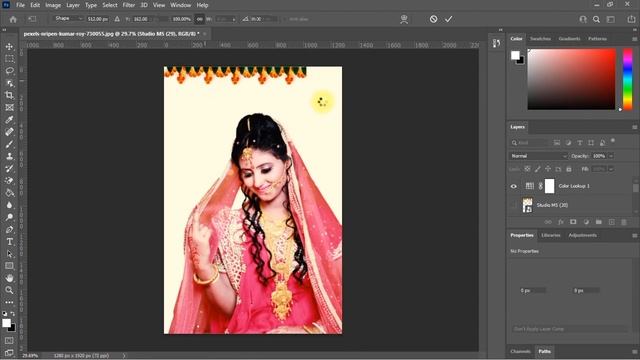Open the Properties panel flyout menu
Viewport: 640px width, 360px height.
point(634,236)
